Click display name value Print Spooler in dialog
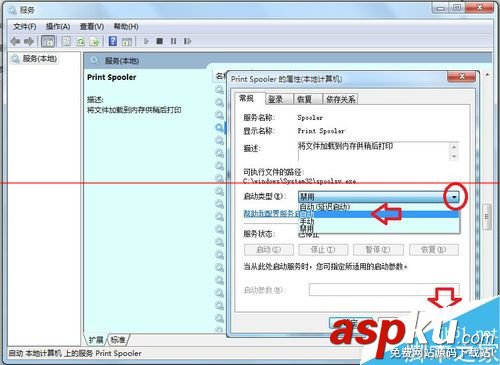Viewport: 500px width, 365px height. click(x=321, y=131)
